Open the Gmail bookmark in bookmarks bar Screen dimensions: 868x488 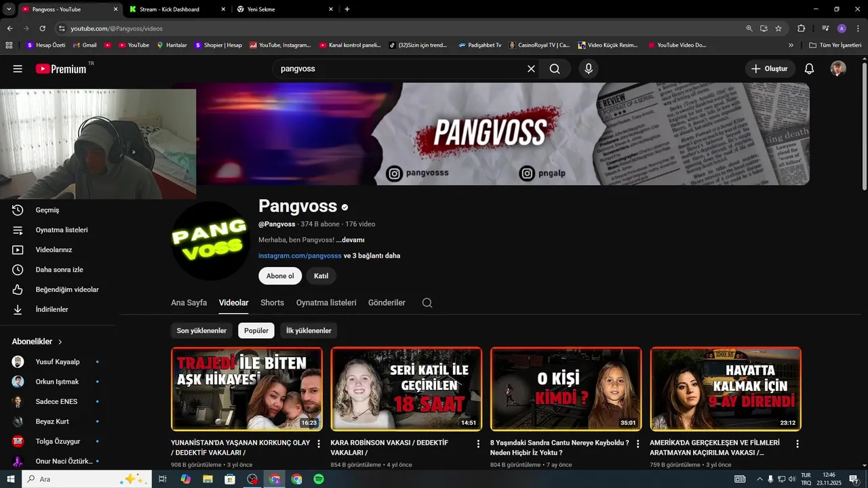pyautogui.click(x=83, y=45)
